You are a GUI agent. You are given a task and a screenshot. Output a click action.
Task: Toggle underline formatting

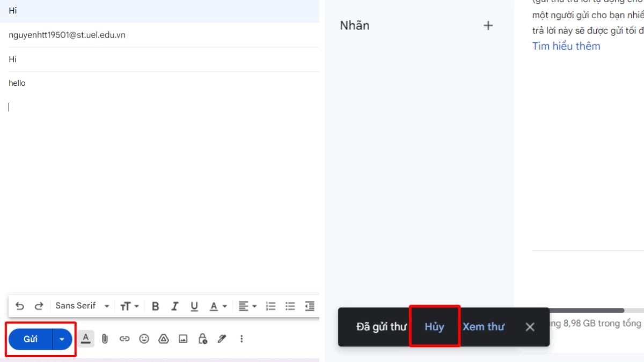pos(194,306)
